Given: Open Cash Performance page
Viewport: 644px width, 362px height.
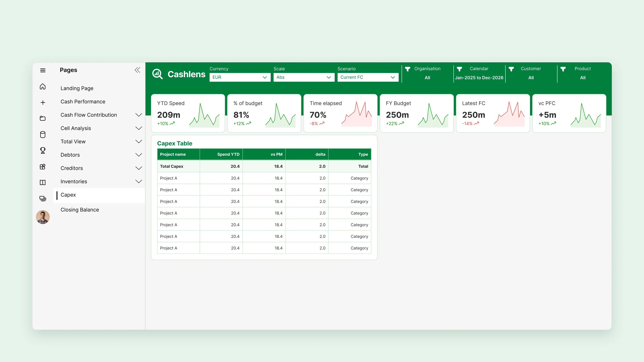Looking at the screenshot, I should (83, 101).
